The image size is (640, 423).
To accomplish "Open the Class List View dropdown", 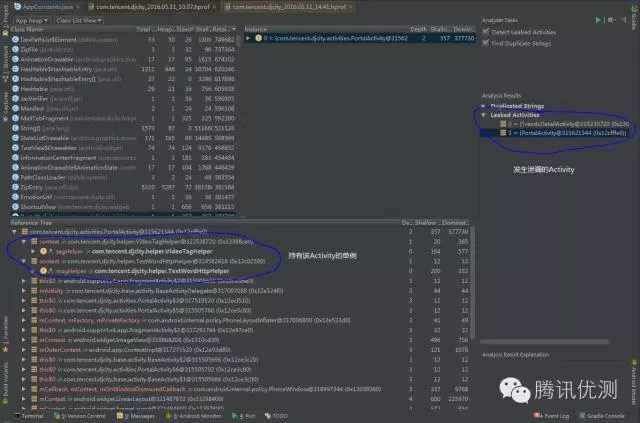I will click(79, 20).
